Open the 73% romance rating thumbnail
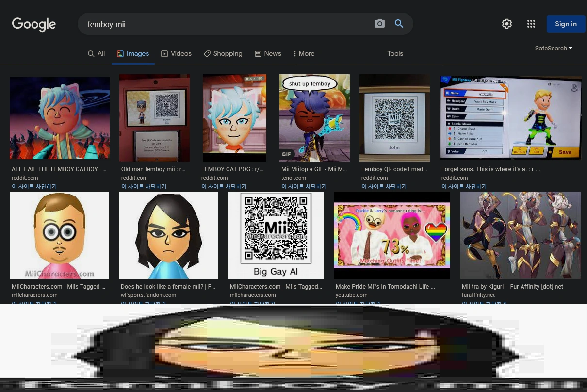587x392 pixels. click(x=392, y=235)
